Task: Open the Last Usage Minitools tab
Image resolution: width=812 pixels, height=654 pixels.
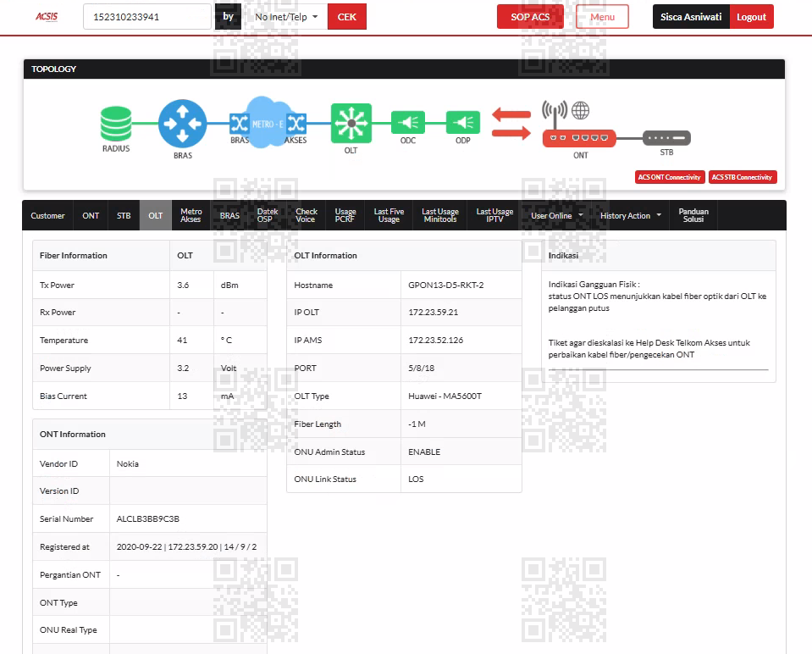Action: [440, 215]
